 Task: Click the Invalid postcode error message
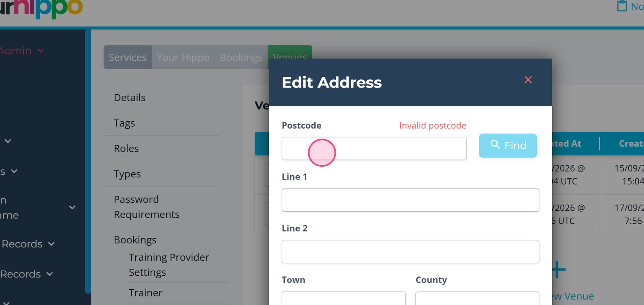coord(433,125)
